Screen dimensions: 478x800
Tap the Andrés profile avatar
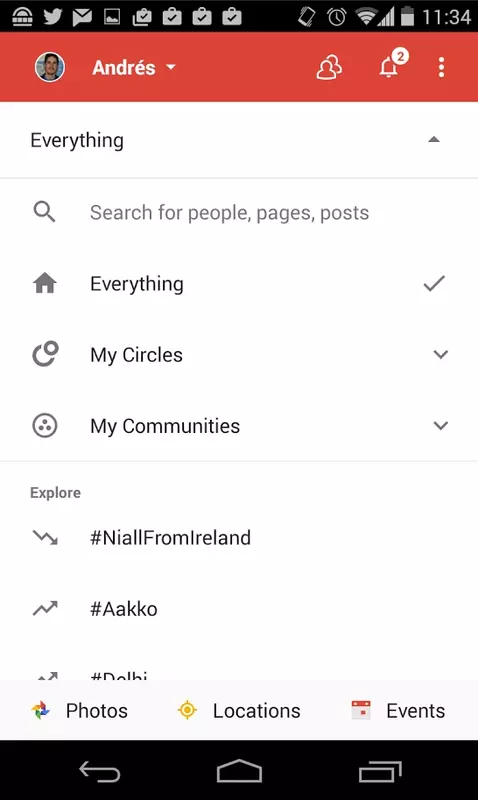tap(49, 67)
